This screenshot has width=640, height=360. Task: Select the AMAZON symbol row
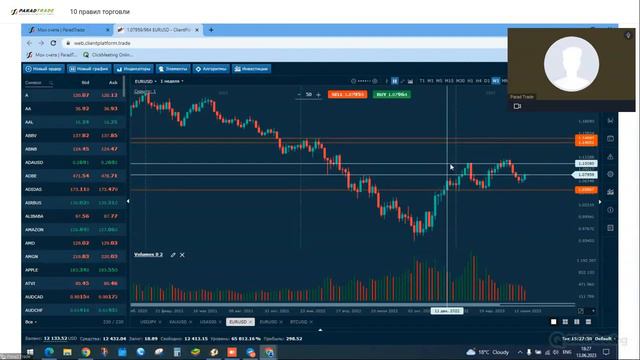(73, 230)
